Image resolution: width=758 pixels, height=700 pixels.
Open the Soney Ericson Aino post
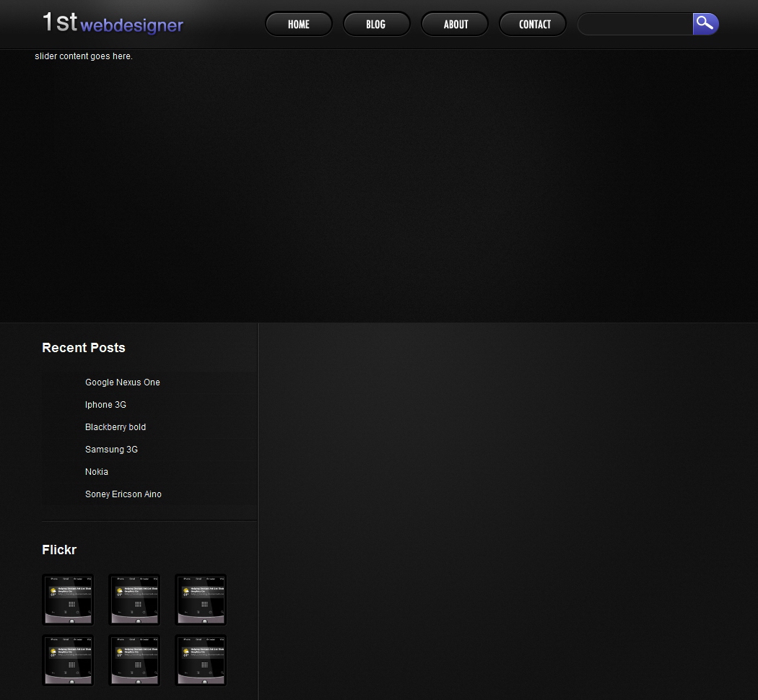(123, 494)
